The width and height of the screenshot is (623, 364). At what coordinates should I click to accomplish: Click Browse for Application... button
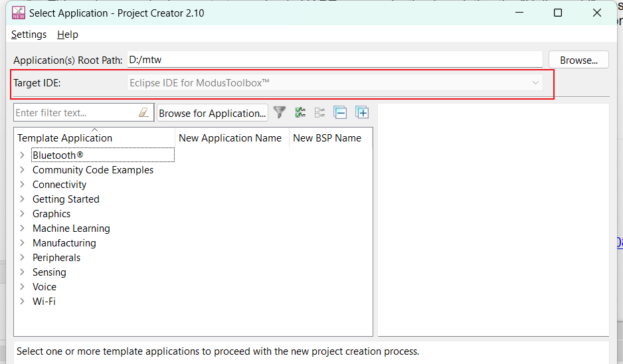click(212, 114)
